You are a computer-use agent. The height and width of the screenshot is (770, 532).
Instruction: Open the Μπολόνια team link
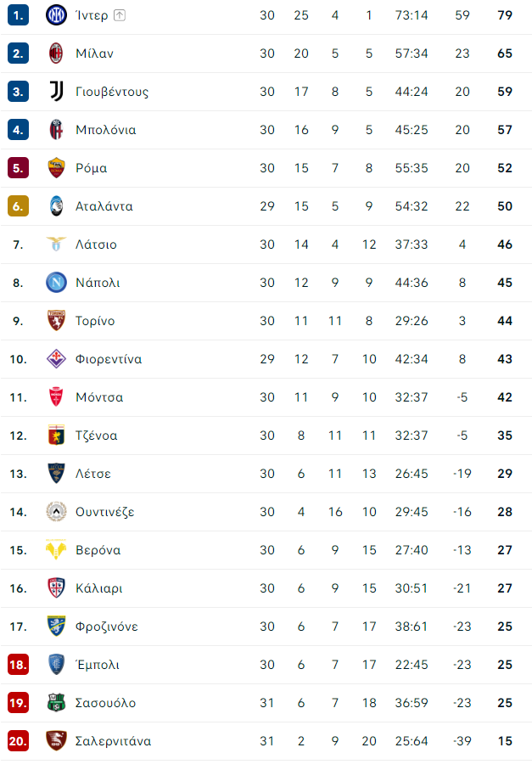point(105,130)
